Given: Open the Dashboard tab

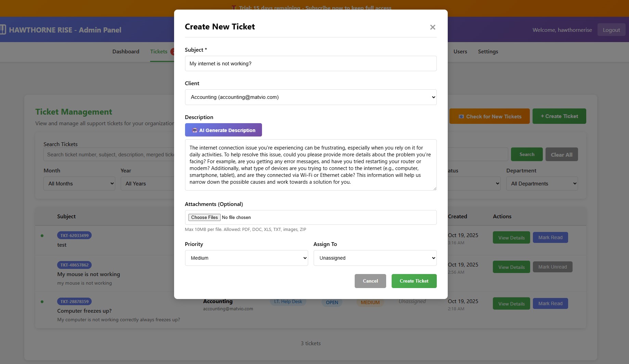Looking at the screenshot, I should [x=126, y=52].
